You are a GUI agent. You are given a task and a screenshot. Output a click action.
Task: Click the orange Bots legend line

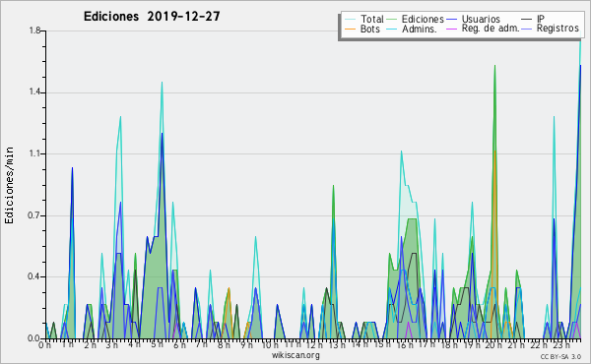pos(350,29)
